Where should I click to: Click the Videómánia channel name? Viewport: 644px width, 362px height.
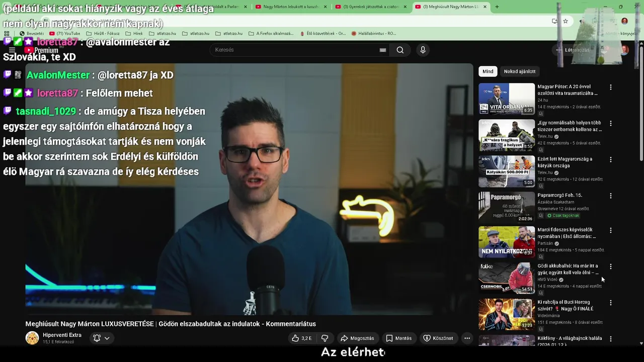click(548, 316)
